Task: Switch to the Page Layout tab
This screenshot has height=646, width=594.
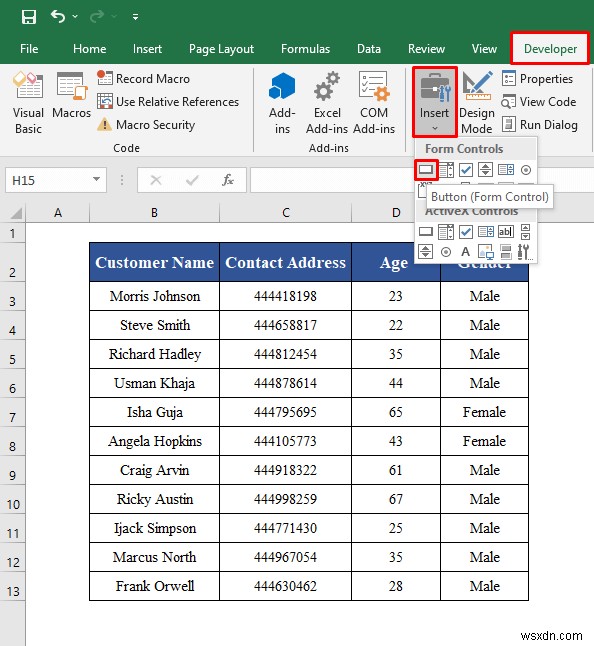Action: tap(221, 49)
